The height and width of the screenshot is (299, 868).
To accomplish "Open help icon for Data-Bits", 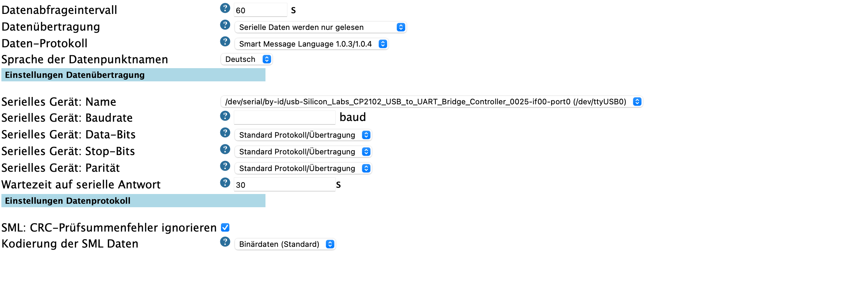I will [x=225, y=132].
